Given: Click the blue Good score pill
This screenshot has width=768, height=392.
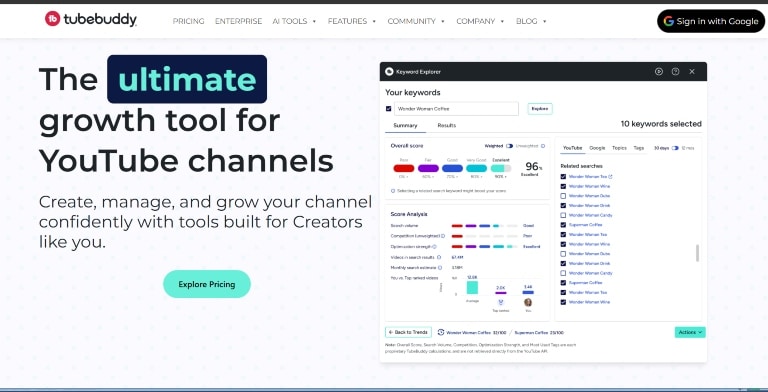Looking at the screenshot, I should 452,168.
